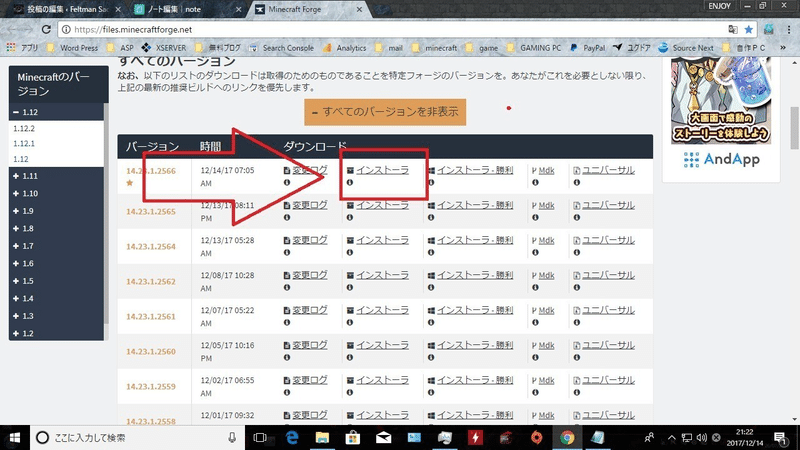The width and height of the screenshot is (800, 450).
Task: Download installer for 14.23.1.2560
Action: click(x=382, y=345)
